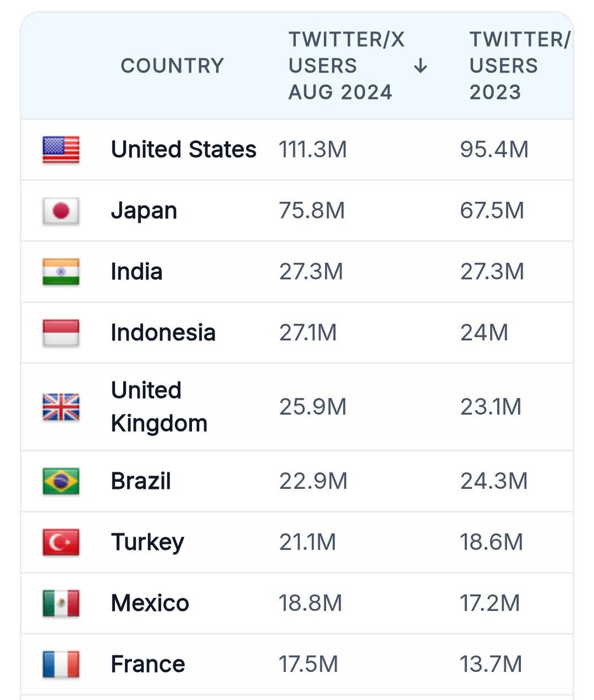Click the France flag icon
The width and height of the screenshot is (594, 700).
point(61,664)
